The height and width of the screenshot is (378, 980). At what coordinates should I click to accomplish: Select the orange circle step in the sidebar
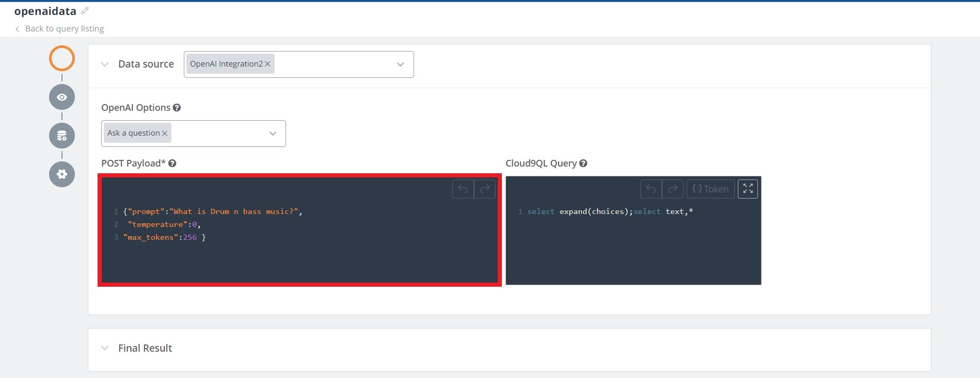pos(62,58)
